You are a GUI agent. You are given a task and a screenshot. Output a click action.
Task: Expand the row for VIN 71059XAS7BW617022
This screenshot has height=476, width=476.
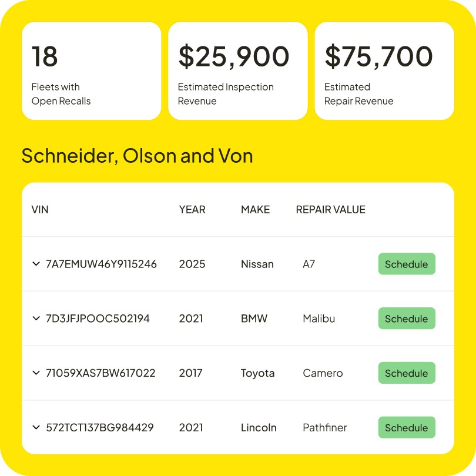pyautogui.click(x=36, y=373)
